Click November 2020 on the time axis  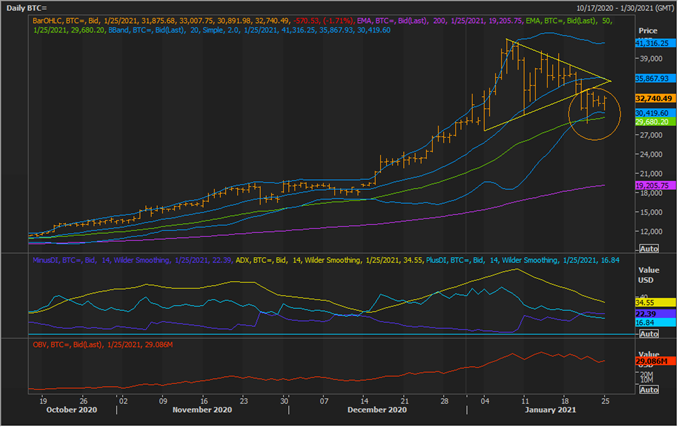[202, 410]
